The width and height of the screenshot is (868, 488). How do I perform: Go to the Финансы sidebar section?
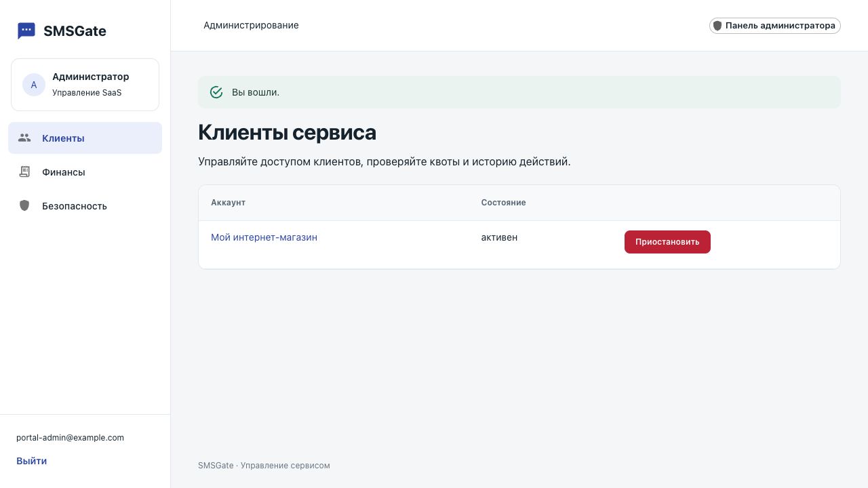coord(85,172)
